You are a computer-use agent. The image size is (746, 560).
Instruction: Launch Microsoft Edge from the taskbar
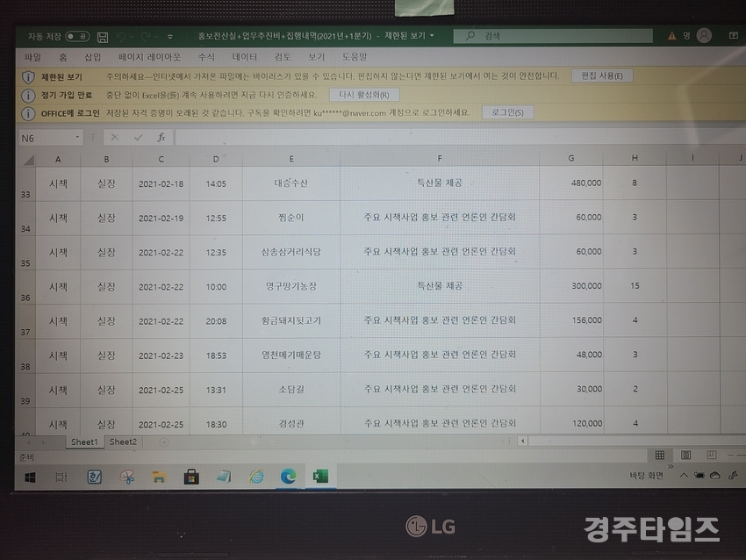[x=287, y=477]
